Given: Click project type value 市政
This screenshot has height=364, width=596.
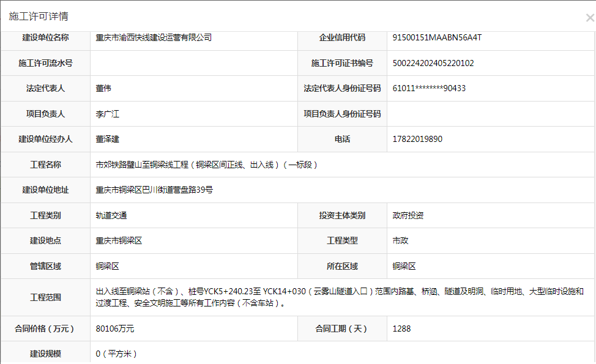Looking at the screenshot, I should pyautogui.click(x=400, y=240).
